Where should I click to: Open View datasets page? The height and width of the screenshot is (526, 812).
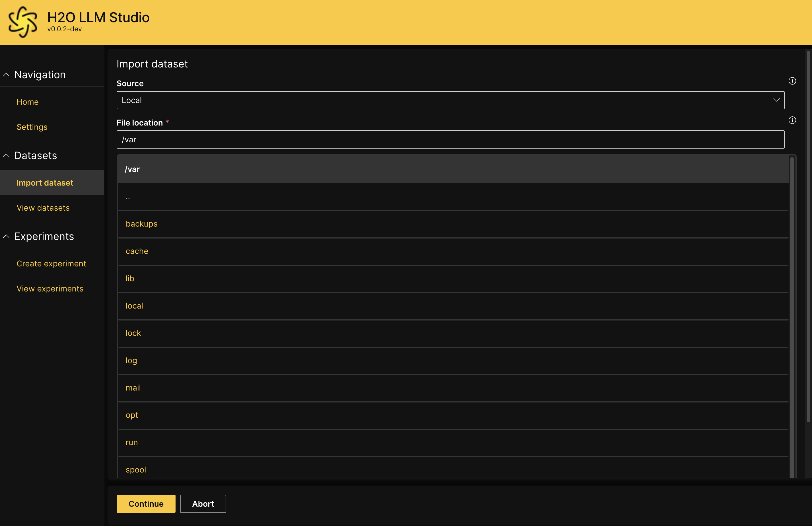43,208
